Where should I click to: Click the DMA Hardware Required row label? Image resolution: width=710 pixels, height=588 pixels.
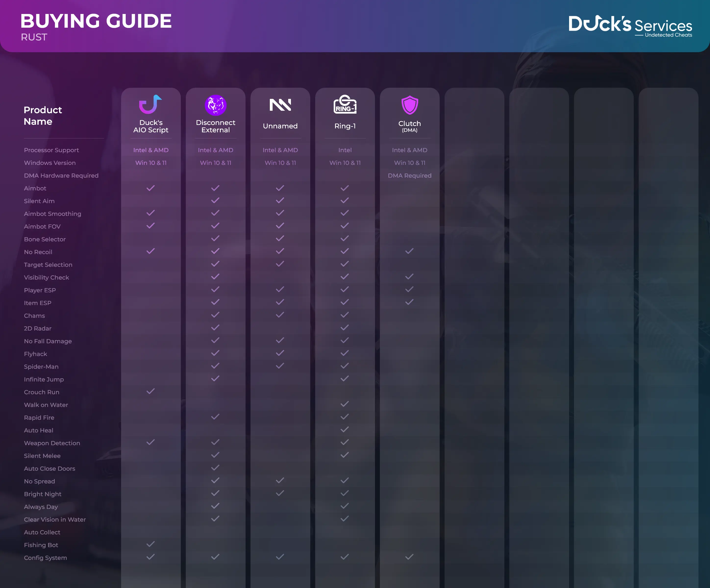click(61, 176)
